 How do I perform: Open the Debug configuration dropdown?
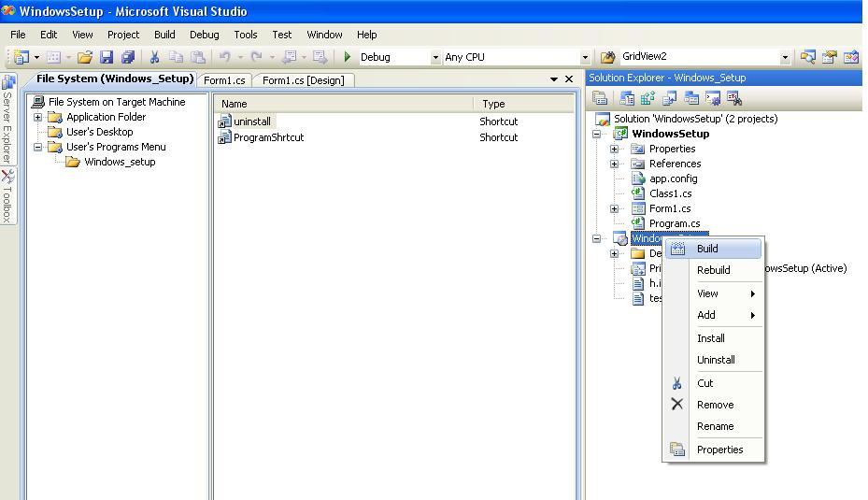click(435, 57)
